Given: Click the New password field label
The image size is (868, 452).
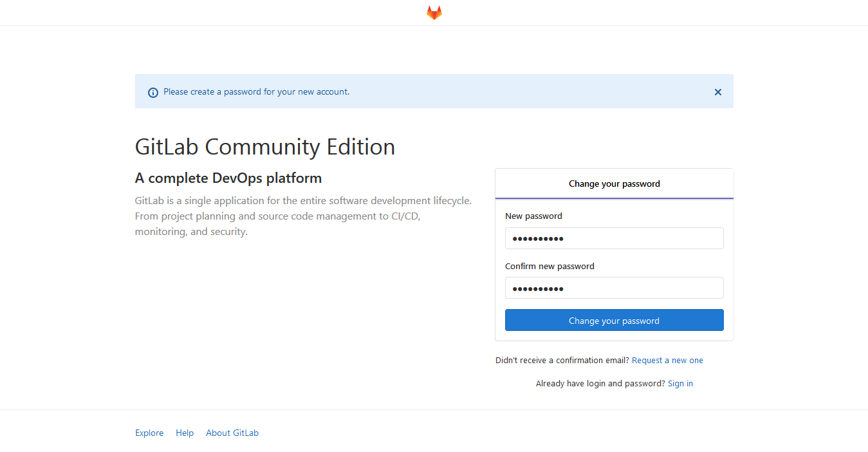Looking at the screenshot, I should (533, 216).
